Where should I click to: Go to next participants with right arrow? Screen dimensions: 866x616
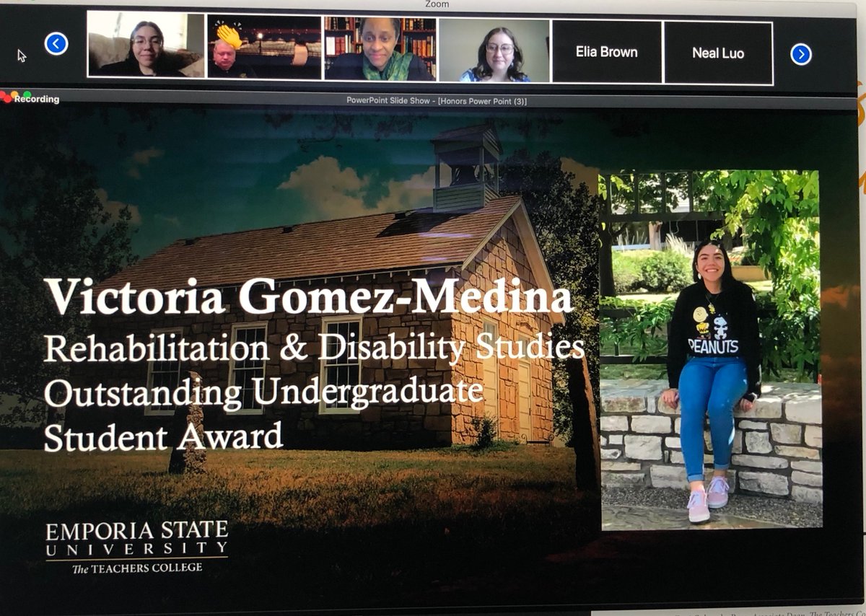801,54
